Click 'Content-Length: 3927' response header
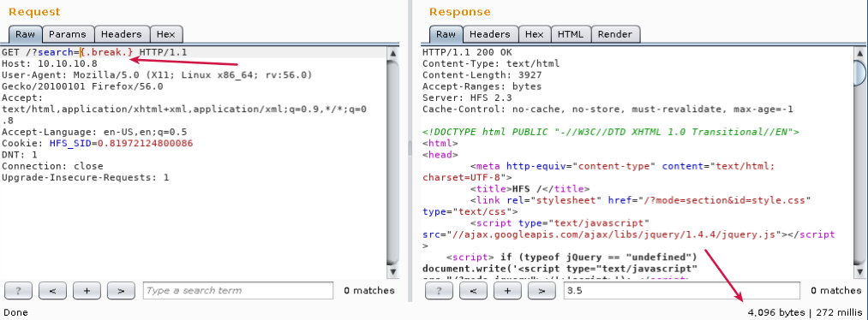Viewport: 868px width, 320px height. (482, 74)
